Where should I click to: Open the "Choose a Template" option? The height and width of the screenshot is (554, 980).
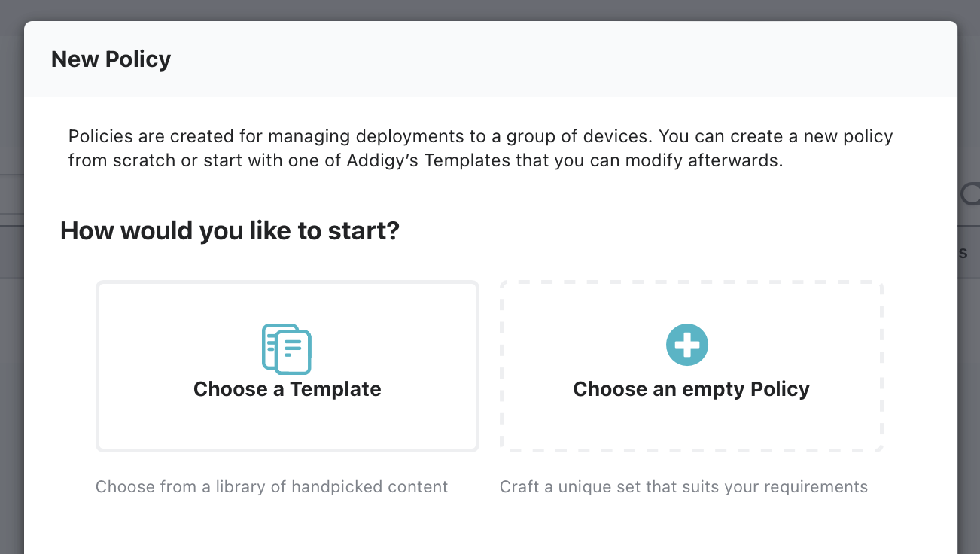288,367
